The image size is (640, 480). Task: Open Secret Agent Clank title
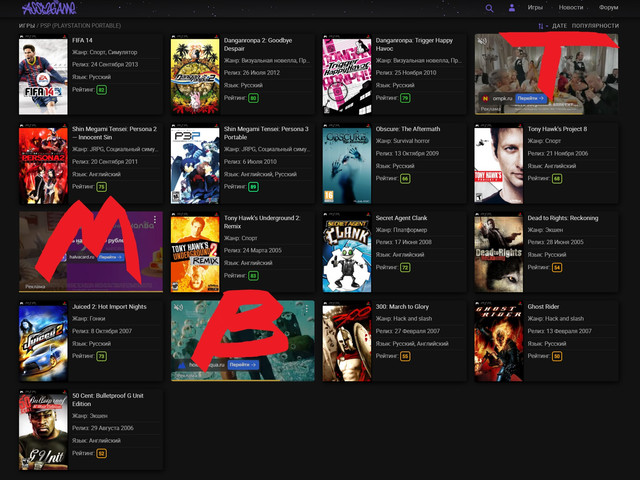401,218
